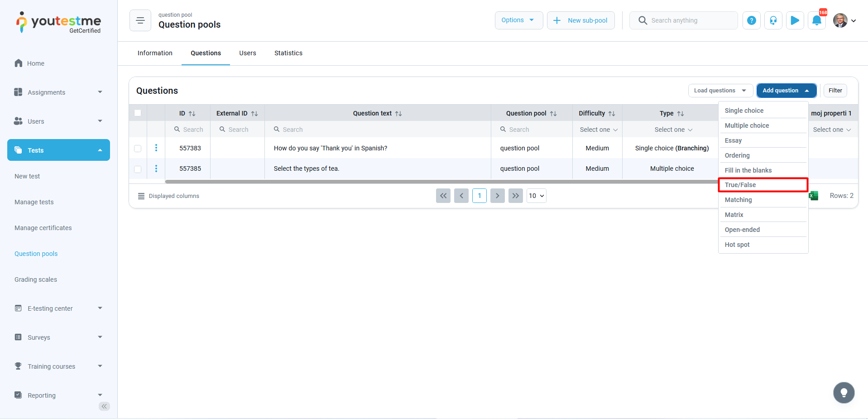This screenshot has width=868, height=419.
Task: Export questions via the Excel icon
Action: [814, 196]
